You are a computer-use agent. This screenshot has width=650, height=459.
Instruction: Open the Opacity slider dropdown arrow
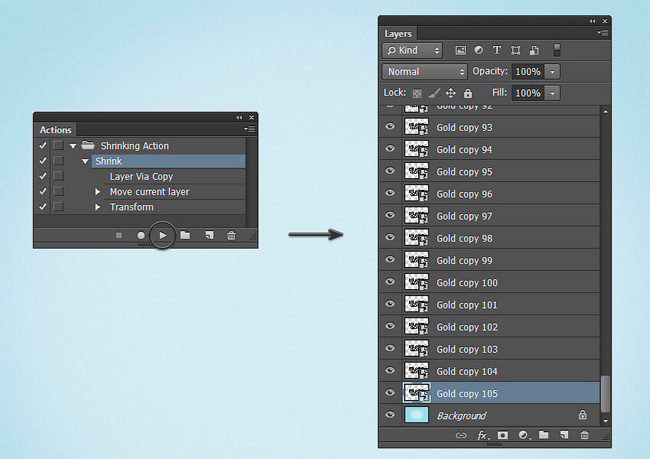point(552,72)
